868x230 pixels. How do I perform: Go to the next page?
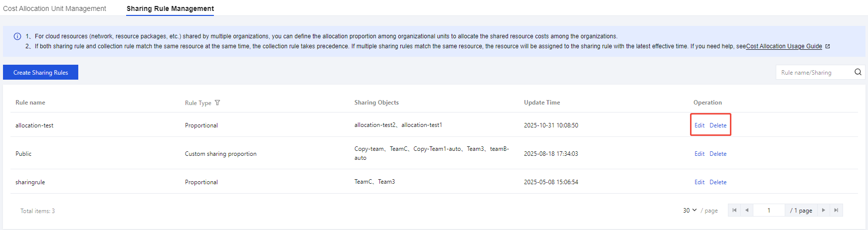(823, 210)
